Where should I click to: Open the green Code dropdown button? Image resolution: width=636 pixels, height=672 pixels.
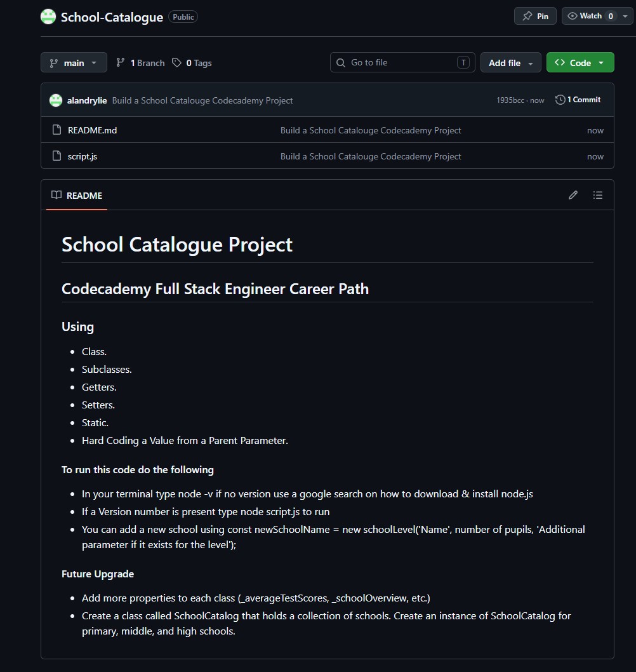580,63
